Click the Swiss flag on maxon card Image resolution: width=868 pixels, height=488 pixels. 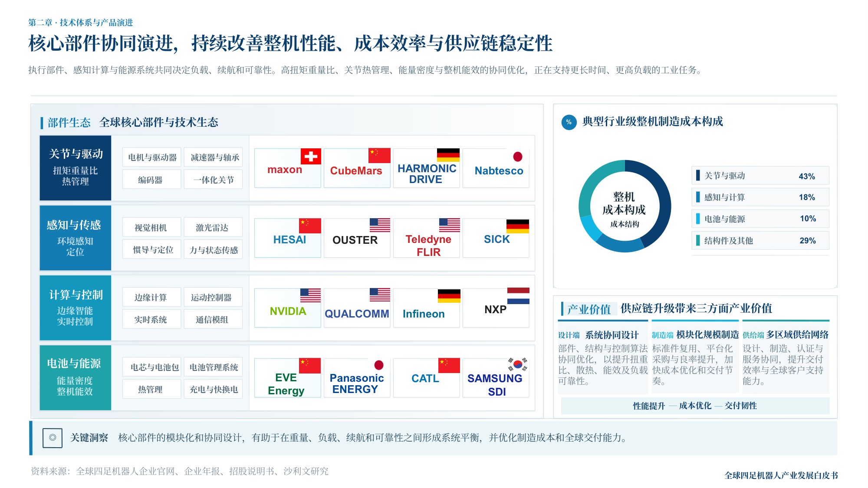point(311,156)
